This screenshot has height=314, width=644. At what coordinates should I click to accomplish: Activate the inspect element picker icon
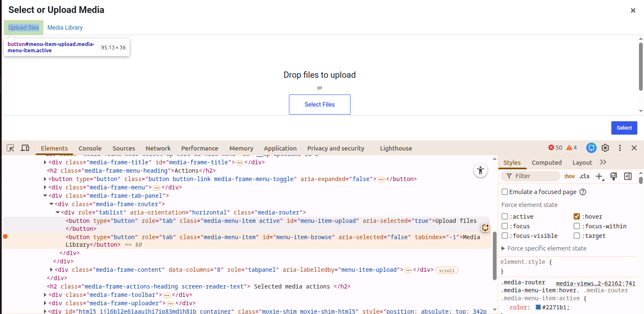click(x=10, y=148)
